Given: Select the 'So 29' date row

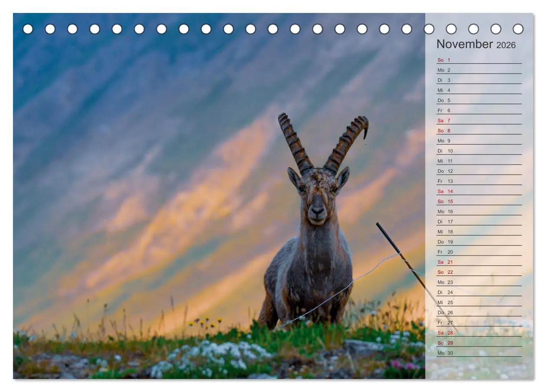Looking at the screenshot, I should pyautogui.click(x=479, y=343).
